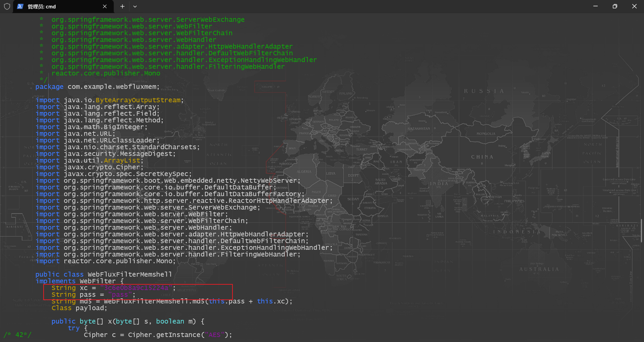
Task: Click import javax.crypto.Cipher line
Action: coord(90,167)
